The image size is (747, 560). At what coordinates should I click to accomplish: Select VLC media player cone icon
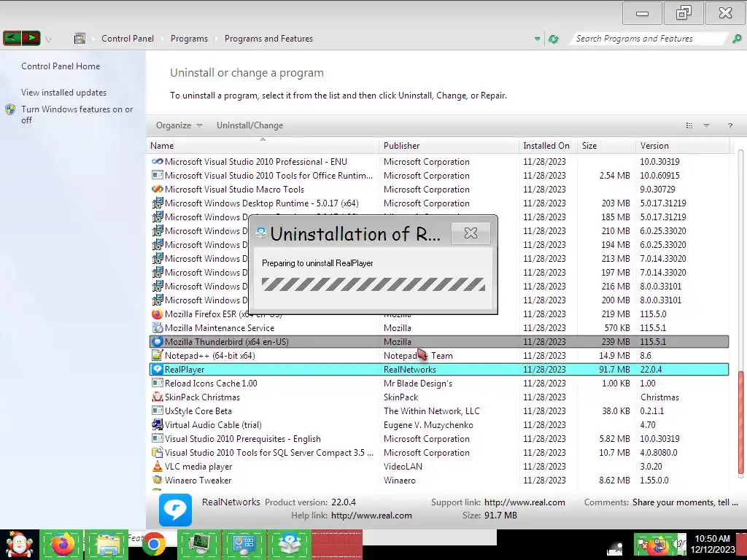pyautogui.click(x=158, y=466)
